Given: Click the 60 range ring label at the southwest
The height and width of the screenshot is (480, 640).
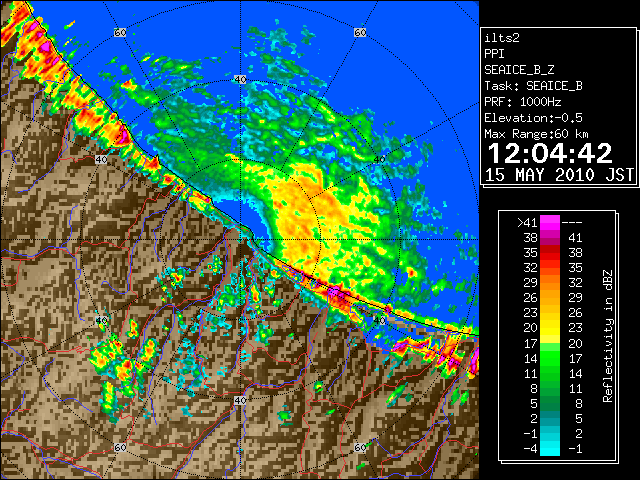Looking at the screenshot, I should click(120, 447).
